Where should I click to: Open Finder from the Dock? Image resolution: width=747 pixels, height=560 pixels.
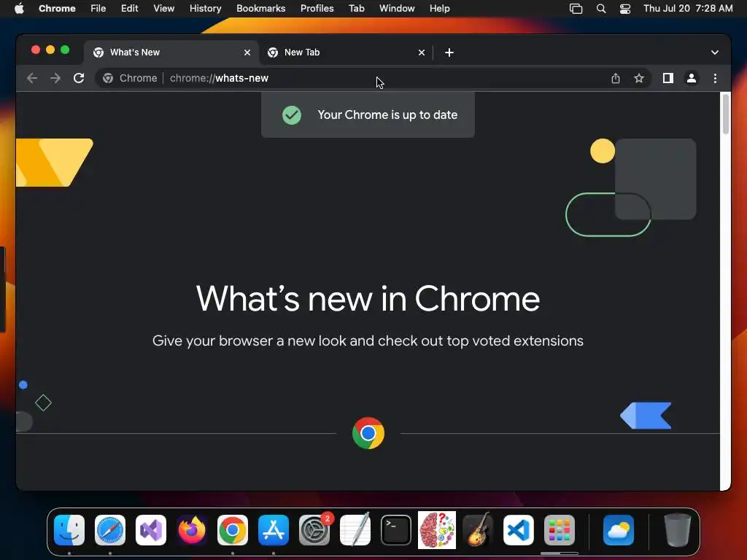(69, 530)
